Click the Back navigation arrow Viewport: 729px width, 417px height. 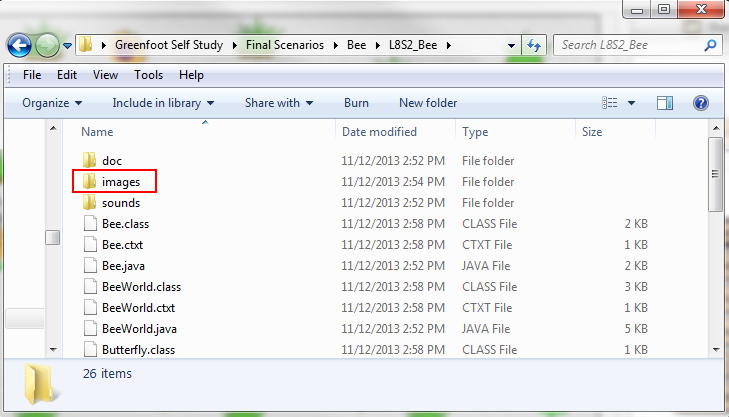(20, 45)
